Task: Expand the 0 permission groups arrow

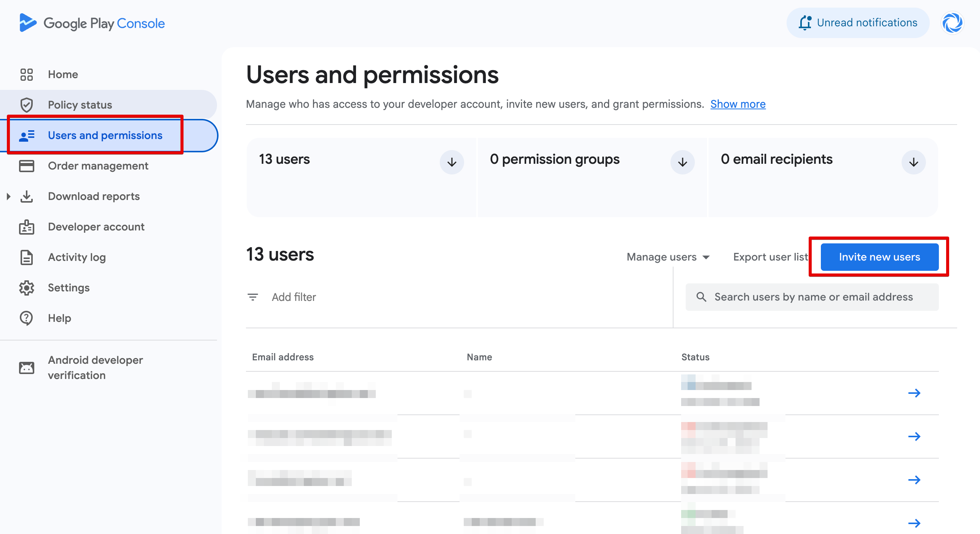Action: (x=682, y=162)
